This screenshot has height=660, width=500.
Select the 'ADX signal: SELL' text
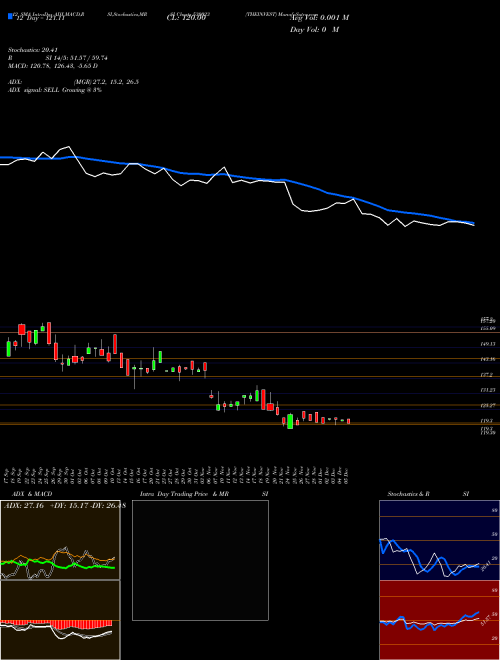pyautogui.click(x=34, y=90)
